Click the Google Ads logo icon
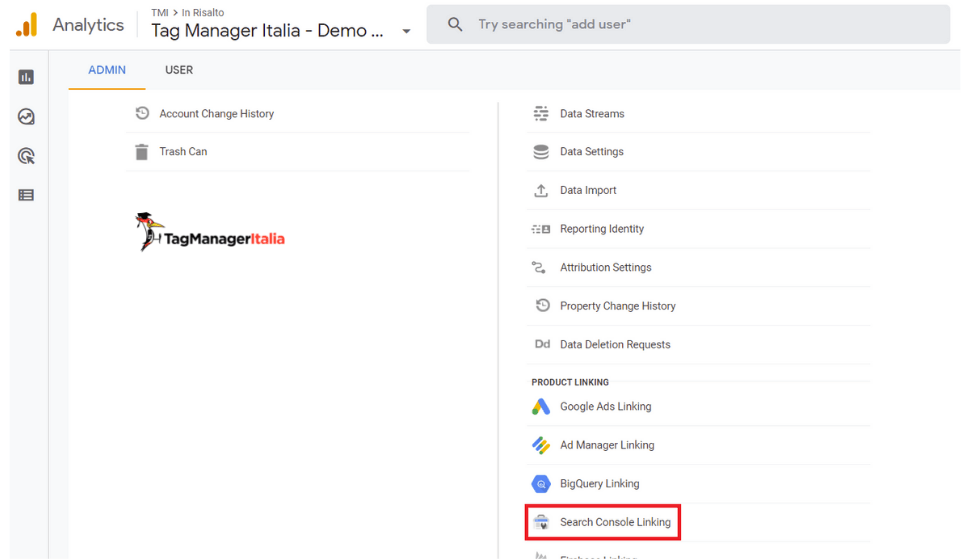This screenshot has height=560, width=970. coord(541,407)
